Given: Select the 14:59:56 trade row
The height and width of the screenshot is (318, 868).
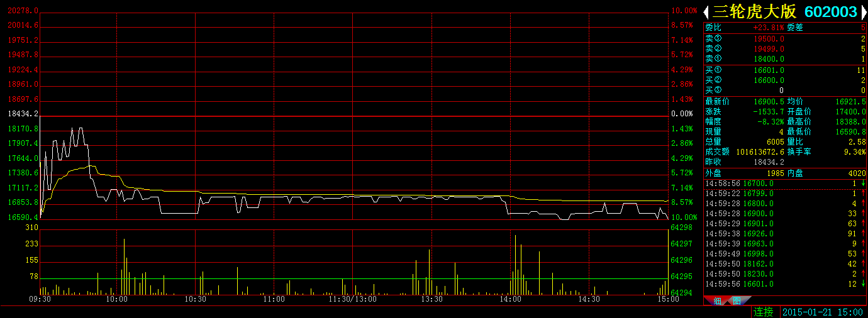Looking at the screenshot, I should pyautogui.click(x=785, y=284).
